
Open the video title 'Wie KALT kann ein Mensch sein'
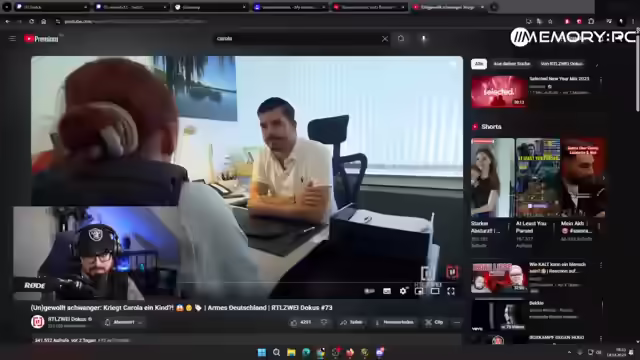coord(558,267)
